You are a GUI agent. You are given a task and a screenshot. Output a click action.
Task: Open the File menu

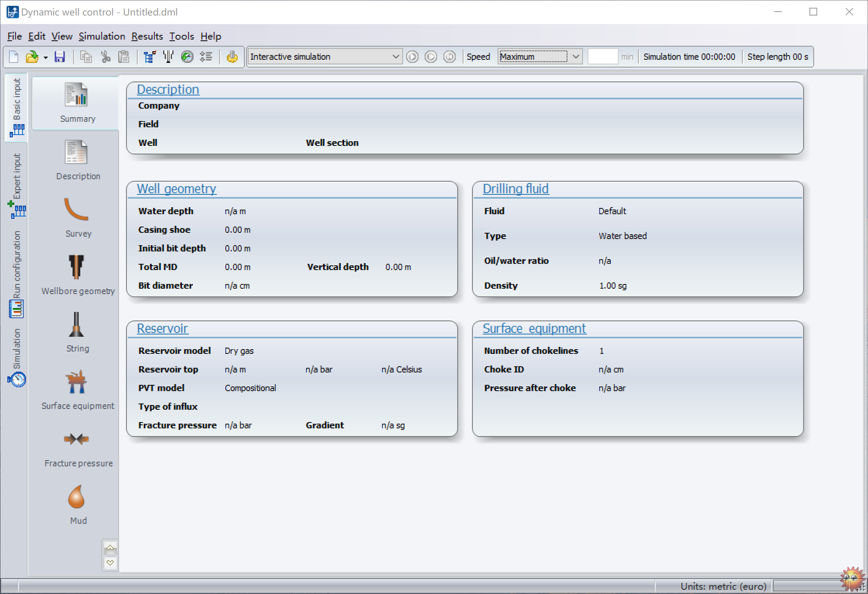tap(15, 36)
